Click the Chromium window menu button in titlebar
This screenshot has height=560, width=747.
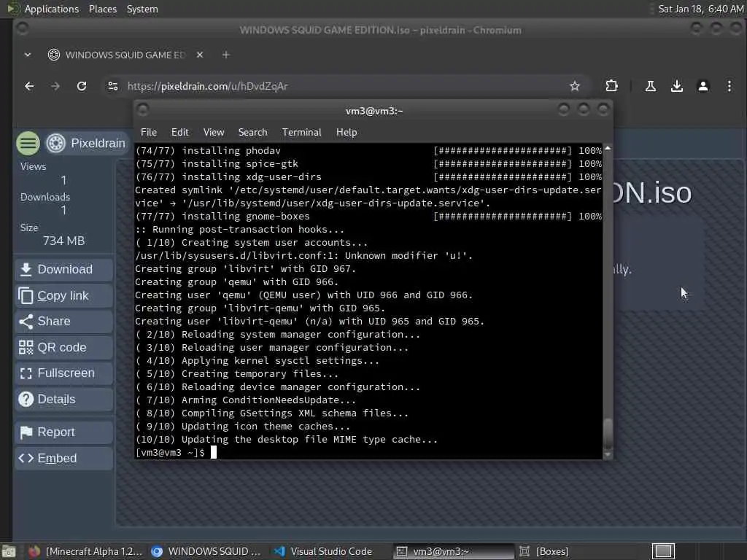click(23, 29)
